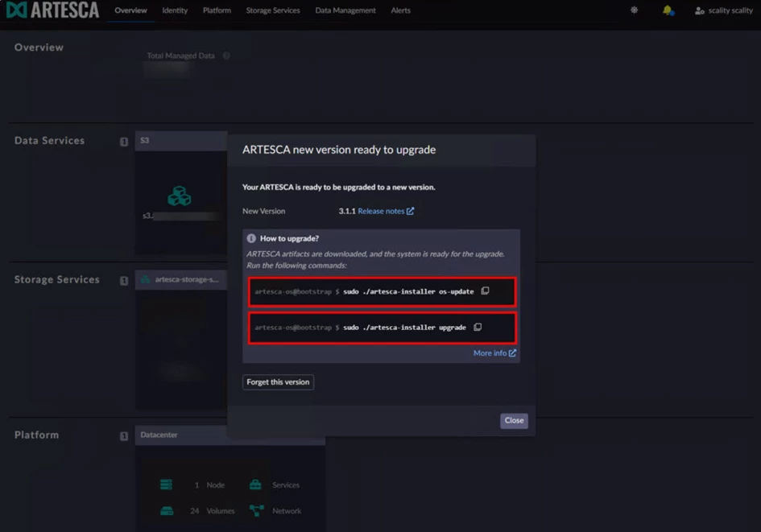Open the More info link

pyautogui.click(x=494, y=353)
